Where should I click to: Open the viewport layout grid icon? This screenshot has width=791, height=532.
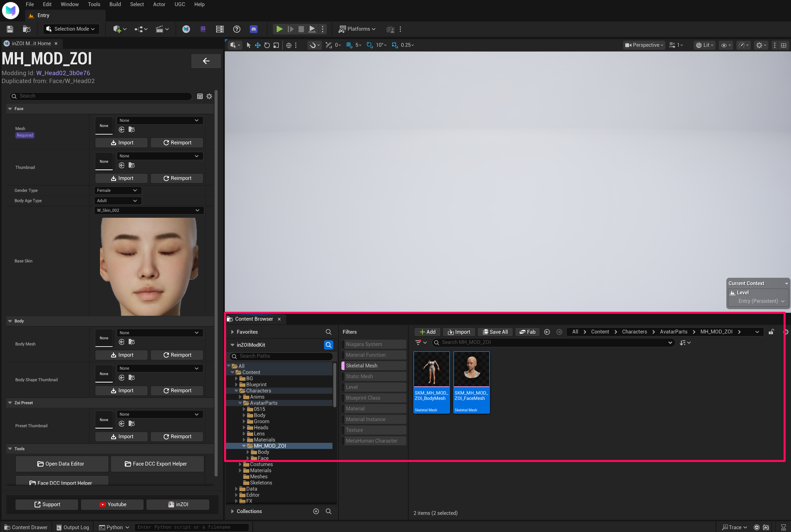(x=784, y=45)
